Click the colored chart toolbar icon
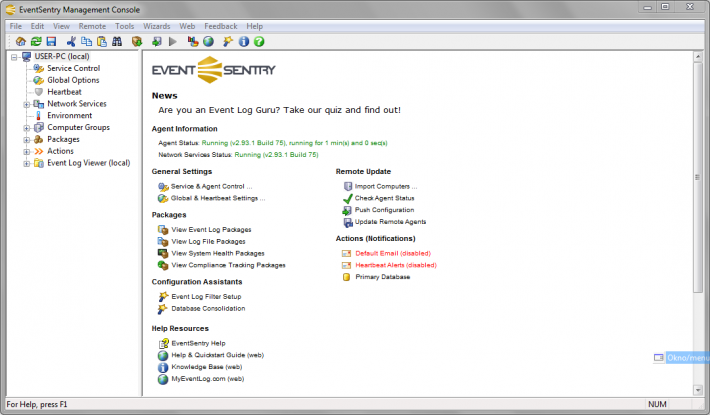710x415 pixels. tap(193, 42)
